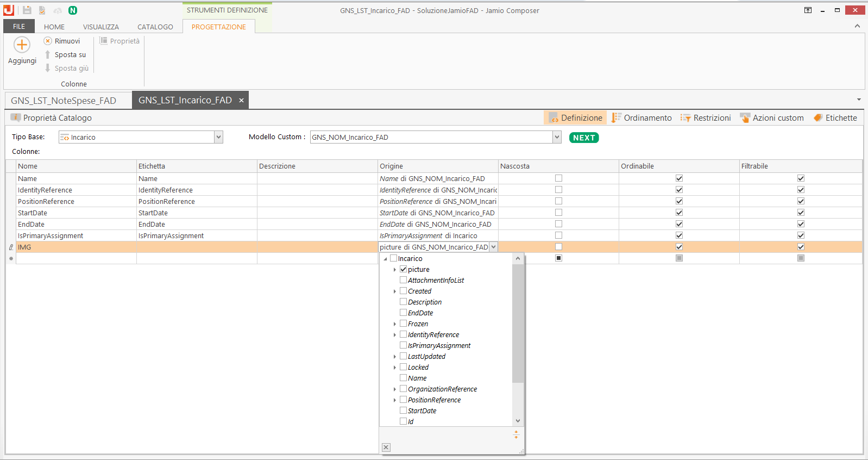This screenshot has width=868, height=460.
Task: Click the Aggiungi plus icon
Action: pyautogui.click(x=22, y=45)
